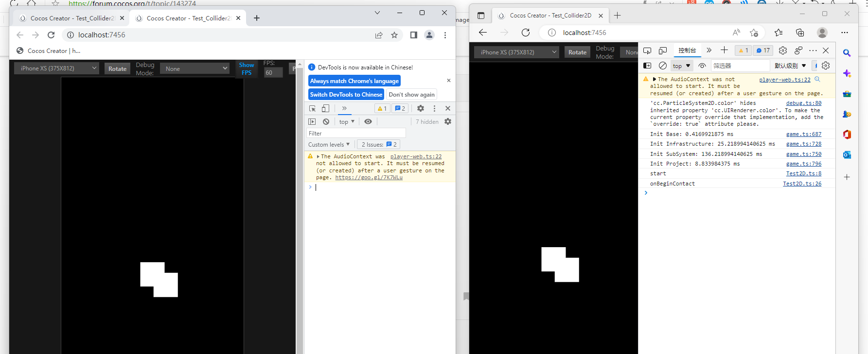The image size is (868, 354).
Task: Dismiss the DevTools language notification
Action: point(449,81)
